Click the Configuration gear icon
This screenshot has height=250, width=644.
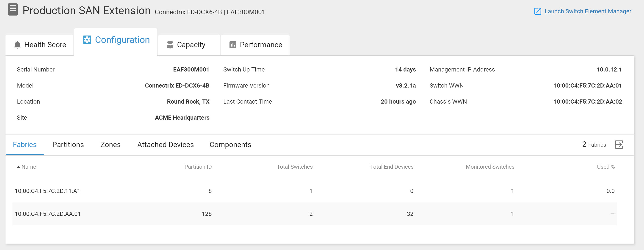(x=87, y=40)
